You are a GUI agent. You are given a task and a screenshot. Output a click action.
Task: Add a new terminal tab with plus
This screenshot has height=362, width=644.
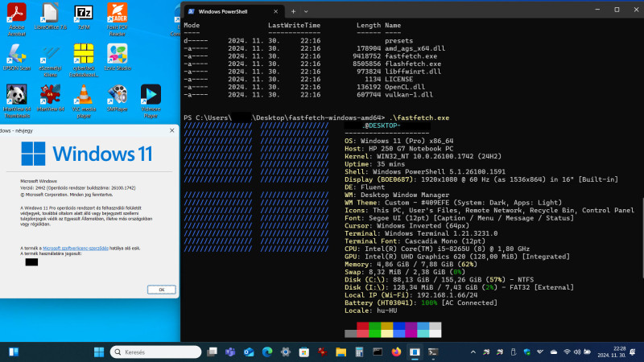point(293,11)
